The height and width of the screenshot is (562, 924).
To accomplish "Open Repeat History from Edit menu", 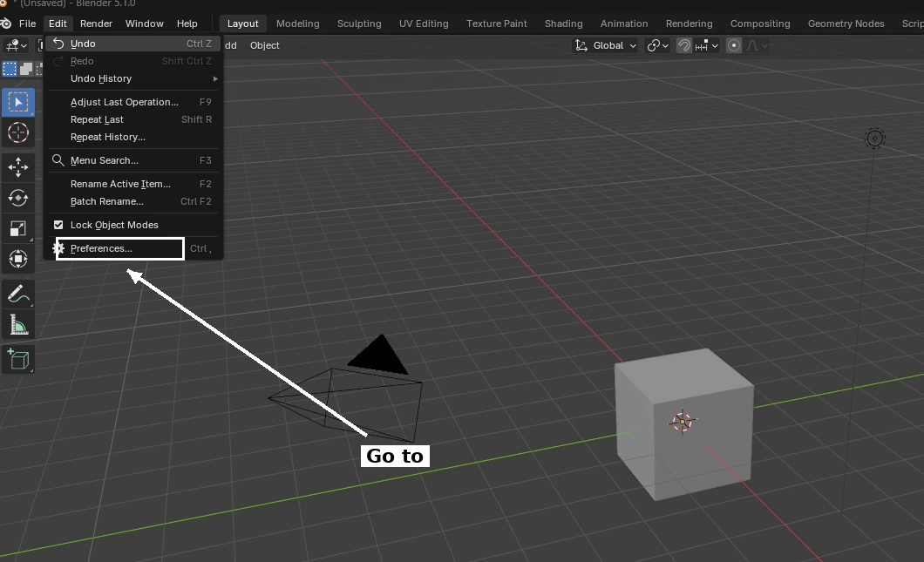I will pyautogui.click(x=133, y=137).
